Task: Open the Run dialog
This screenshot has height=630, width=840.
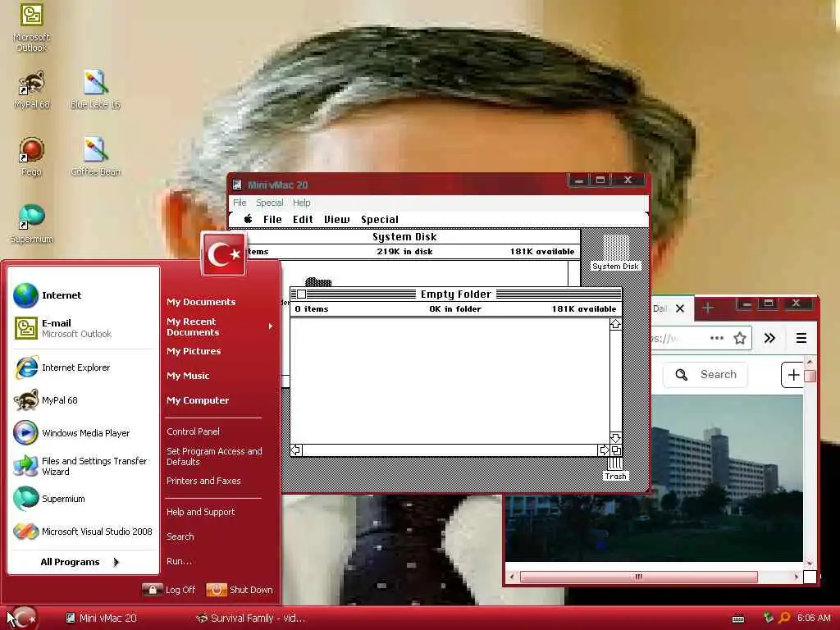Action: pyautogui.click(x=179, y=561)
